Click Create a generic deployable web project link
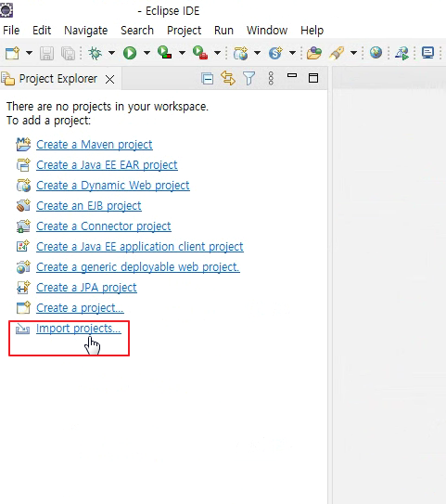This screenshot has height=504, width=446. pos(138,267)
